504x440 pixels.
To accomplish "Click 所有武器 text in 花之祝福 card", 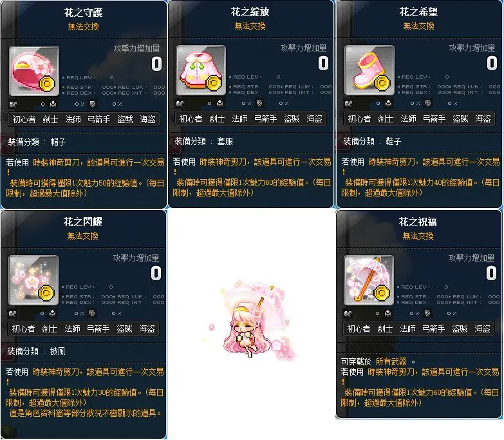I will (x=391, y=361).
